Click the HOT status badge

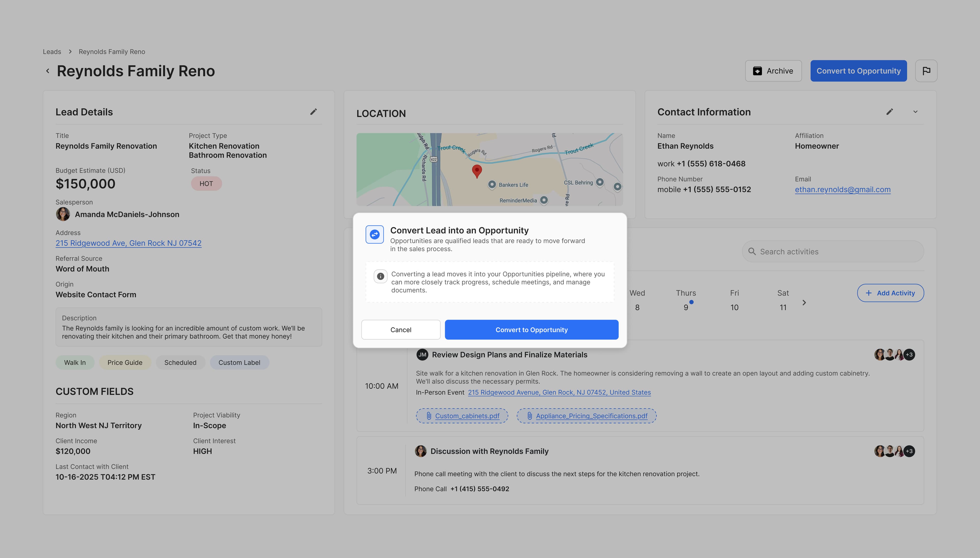[x=206, y=184]
